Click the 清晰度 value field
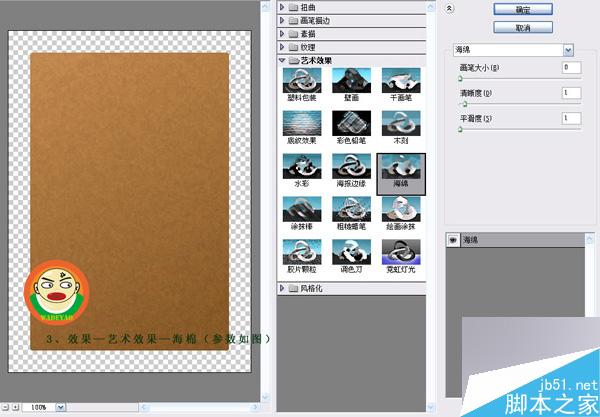Image resolution: width=600 pixels, height=417 pixels. point(571,93)
